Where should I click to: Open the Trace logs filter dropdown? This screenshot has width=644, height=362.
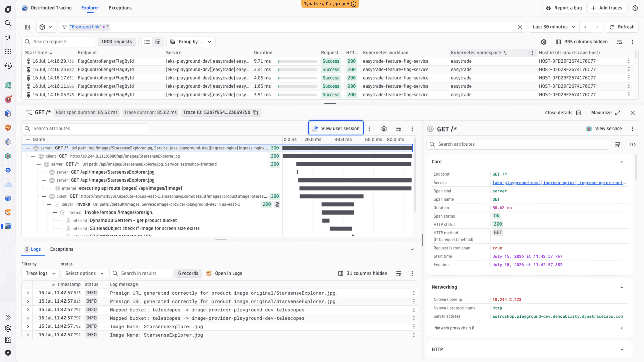coord(40,273)
